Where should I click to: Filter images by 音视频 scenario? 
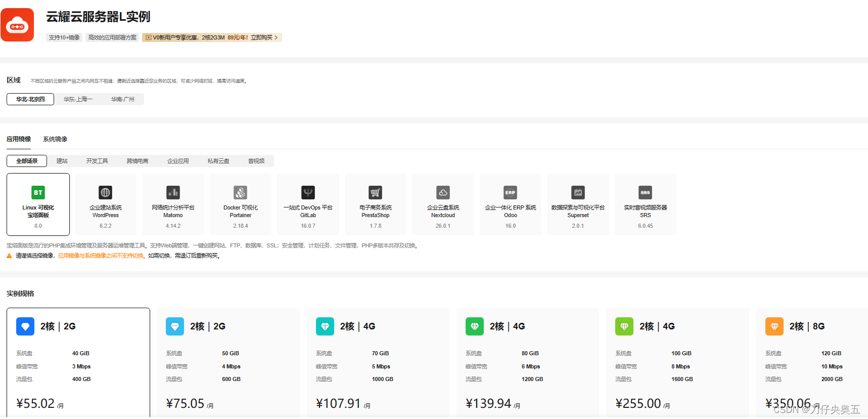(256, 161)
